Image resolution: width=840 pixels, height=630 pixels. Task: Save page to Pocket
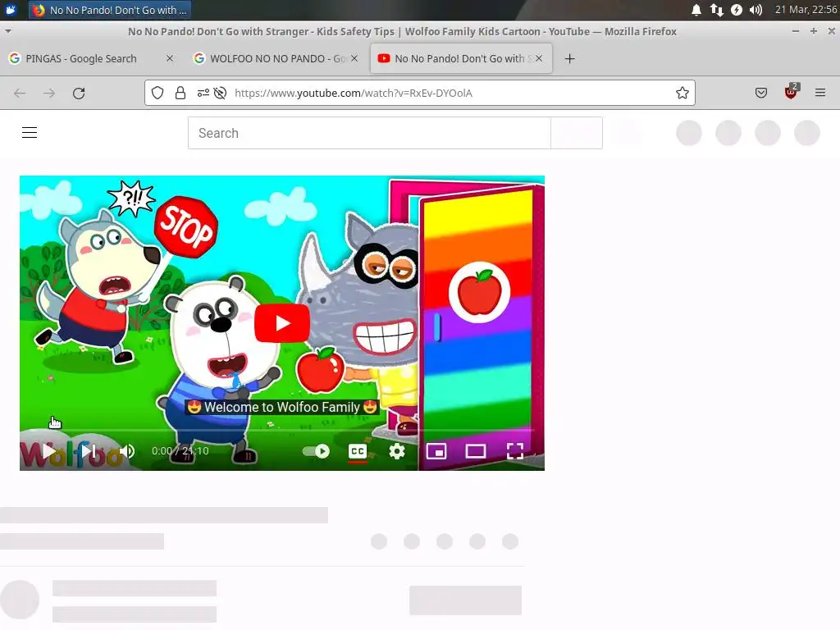click(x=761, y=94)
